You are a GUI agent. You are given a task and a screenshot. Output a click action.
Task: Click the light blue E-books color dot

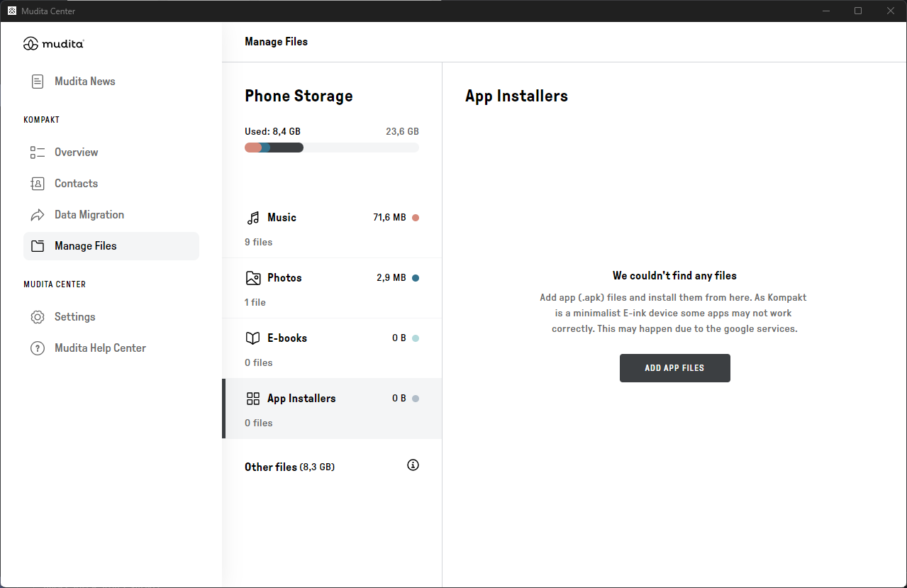416,338
